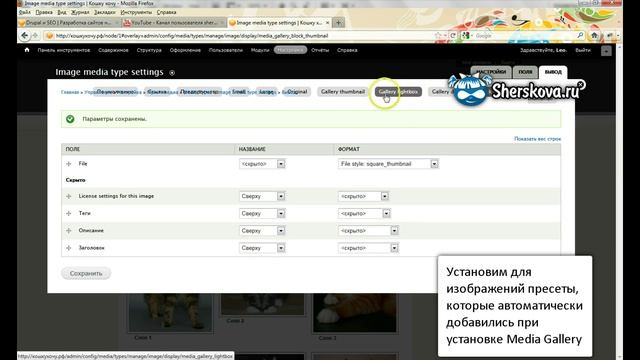
Task: Click the gear icon next to page title
Action: [172, 73]
